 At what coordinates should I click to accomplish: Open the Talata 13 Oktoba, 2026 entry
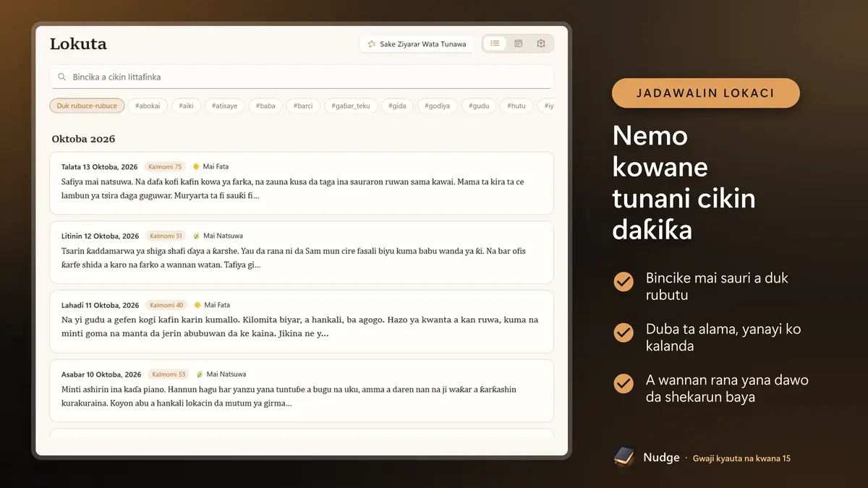pyautogui.click(x=302, y=183)
